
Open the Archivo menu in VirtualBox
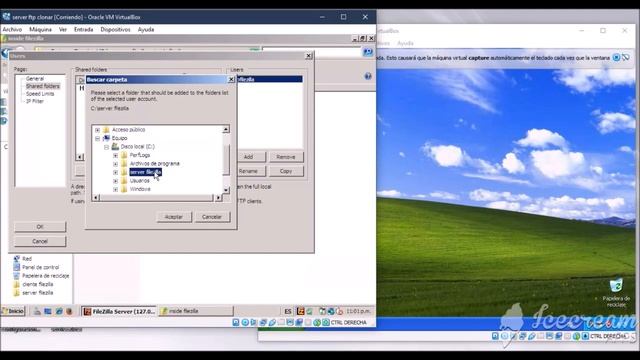[x=12, y=29]
